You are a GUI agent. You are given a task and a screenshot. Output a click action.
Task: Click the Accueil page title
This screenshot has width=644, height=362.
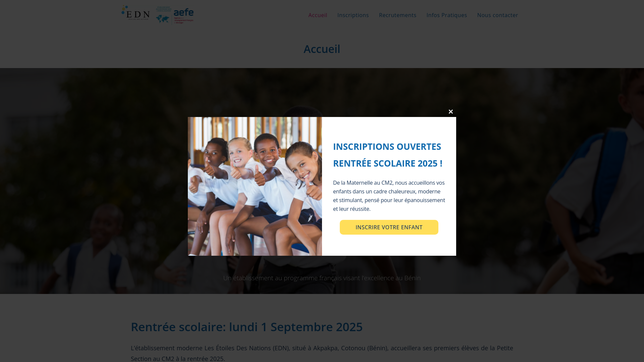click(322, 49)
